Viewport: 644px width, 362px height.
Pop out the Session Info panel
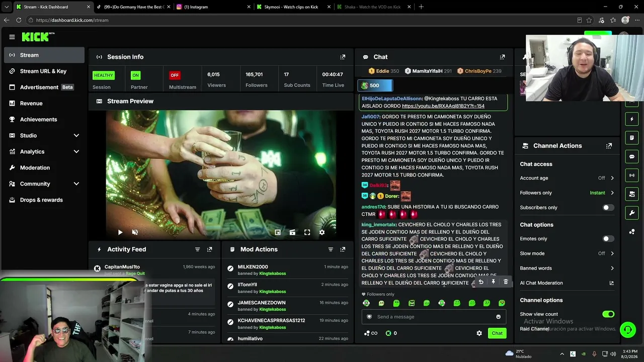343,57
